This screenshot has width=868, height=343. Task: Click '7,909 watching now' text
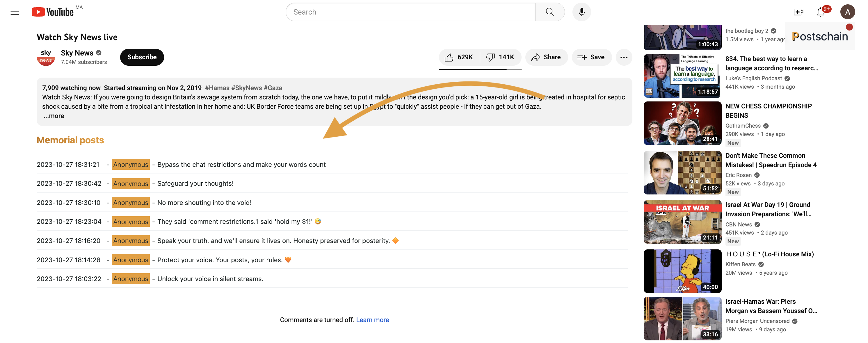(71, 88)
